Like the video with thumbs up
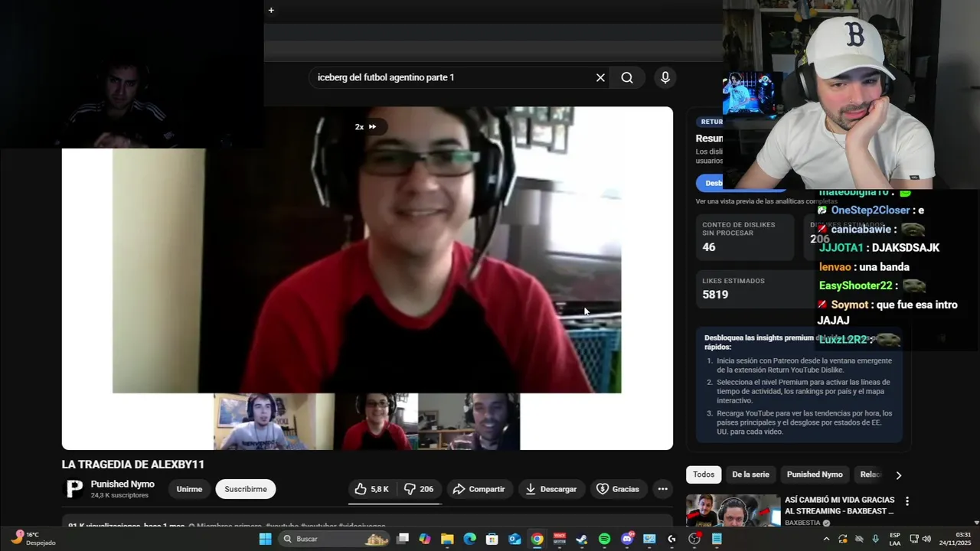The height and width of the screenshot is (551, 980). tap(372, 489)
